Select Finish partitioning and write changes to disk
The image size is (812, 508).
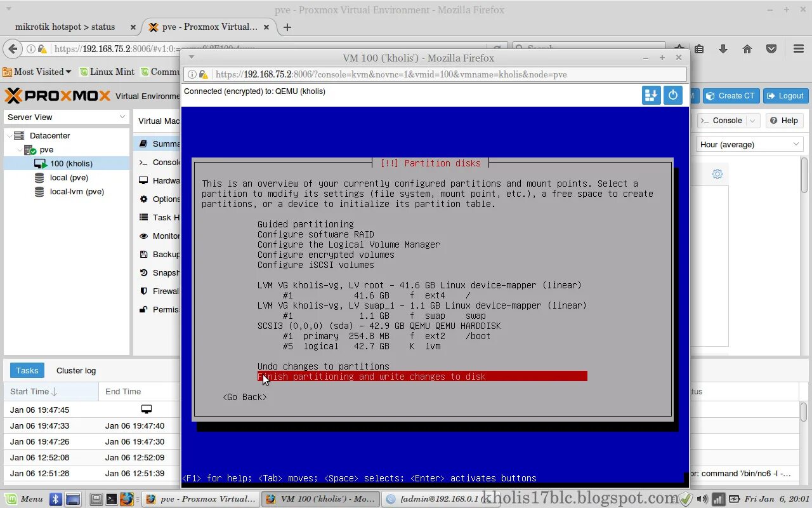coord(422,377)
